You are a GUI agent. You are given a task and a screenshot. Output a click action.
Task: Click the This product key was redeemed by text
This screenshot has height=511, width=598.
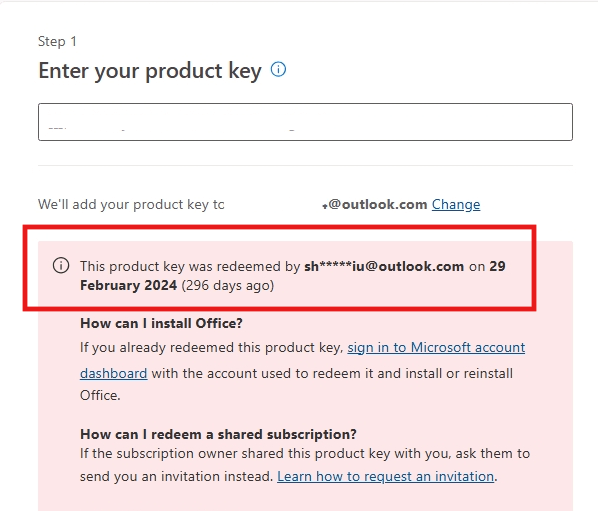click(x=190, y=266)
